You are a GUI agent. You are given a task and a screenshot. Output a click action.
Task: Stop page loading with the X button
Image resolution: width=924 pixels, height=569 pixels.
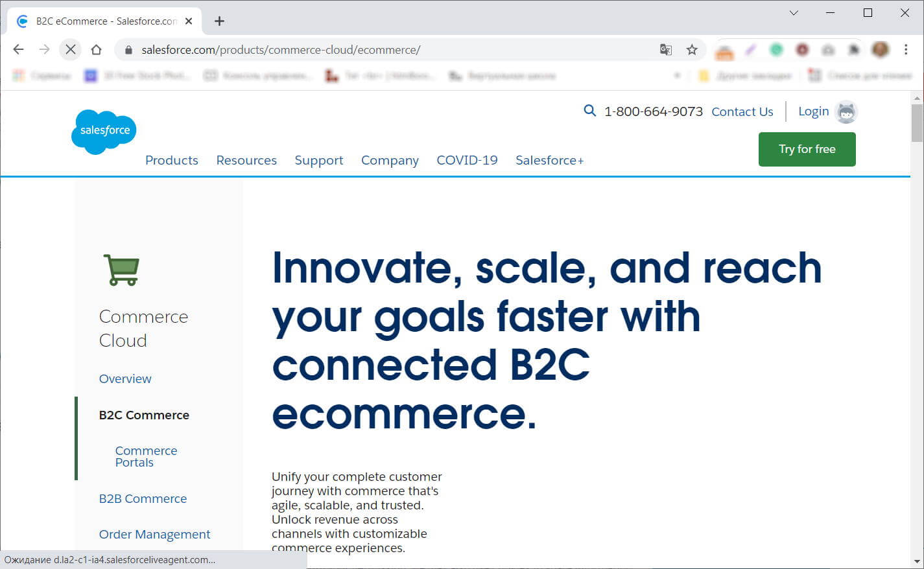tap(71, 49)
